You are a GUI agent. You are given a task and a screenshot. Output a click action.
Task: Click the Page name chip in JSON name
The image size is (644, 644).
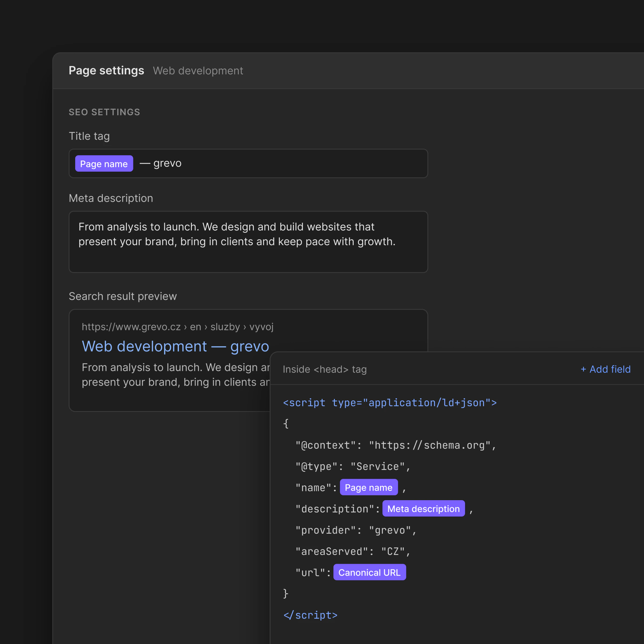369,487
